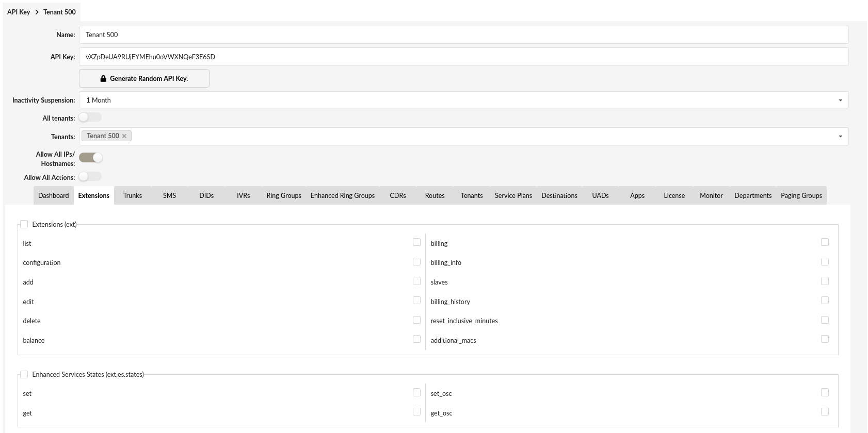The height and width of the screenshot is (433, 868).
Task: Tick the get_osc checkbox
Action: (x=825, y=412)
